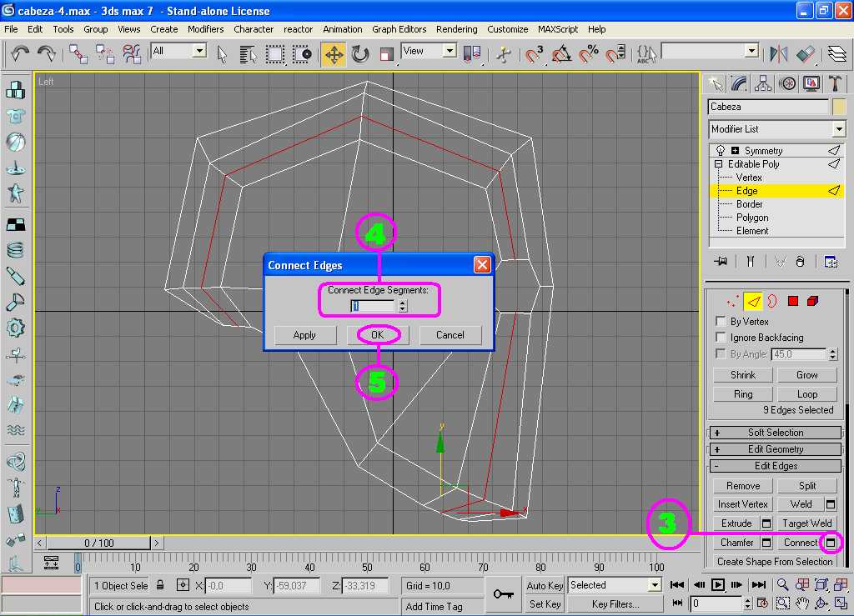854x616 pixels.
Task: Open the Graph Editors menu
Action: [399, 29]
